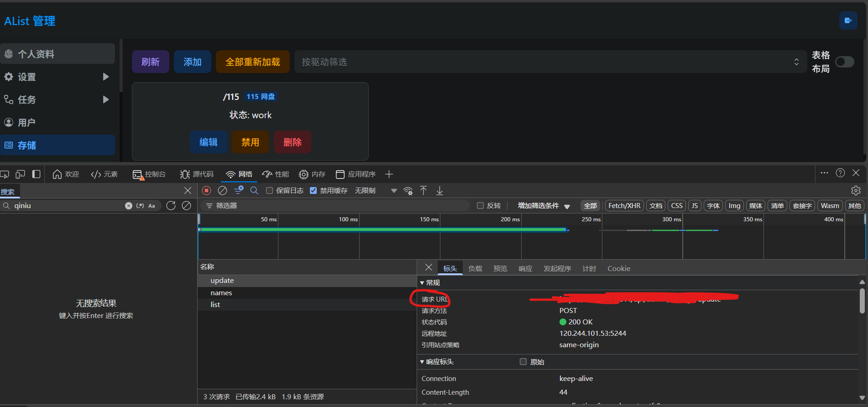868x407 pixels.
Task: Disable the /115 storage
Action: [x=251, y=142]
